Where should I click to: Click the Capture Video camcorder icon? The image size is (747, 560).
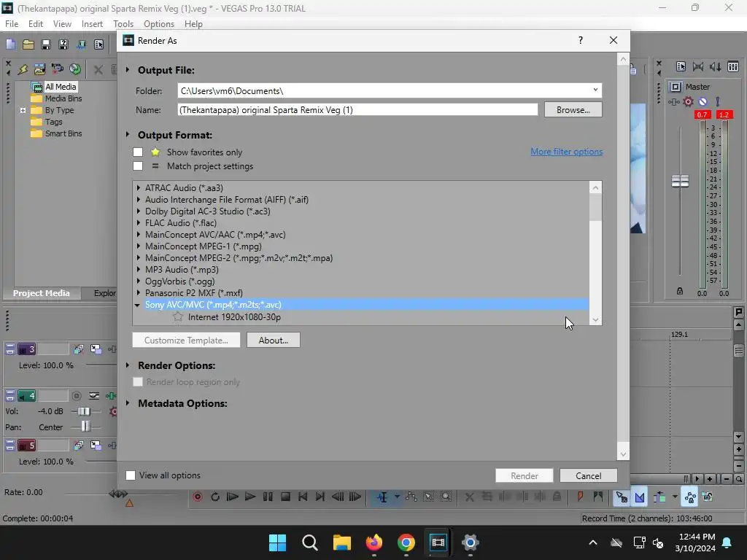pyautogui.click(x=57, y=69)
